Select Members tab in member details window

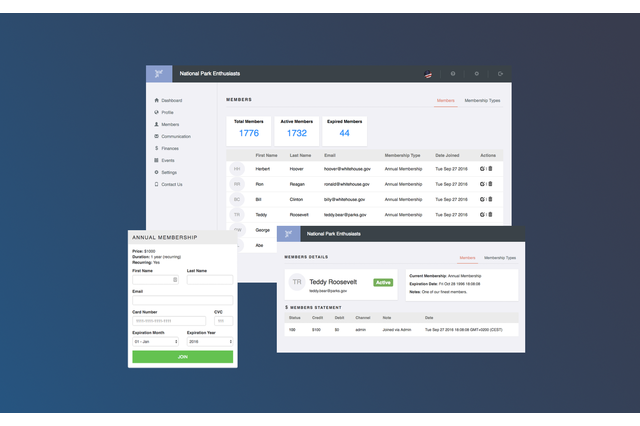pos(466,258)
